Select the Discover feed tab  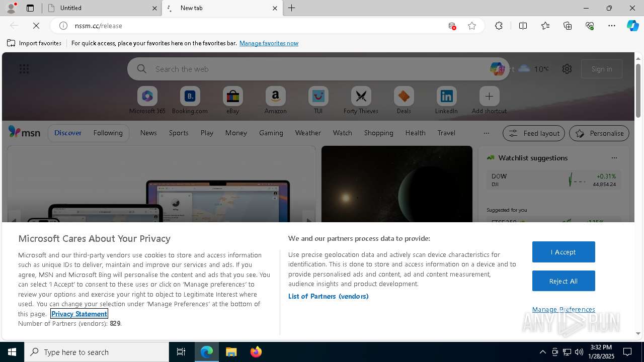68,133
